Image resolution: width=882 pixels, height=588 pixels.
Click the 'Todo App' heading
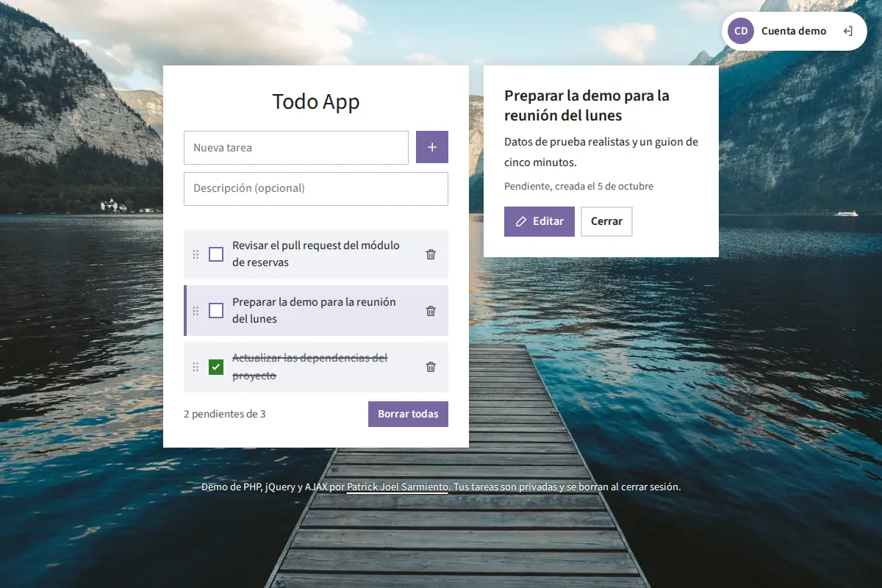(316, 101)
